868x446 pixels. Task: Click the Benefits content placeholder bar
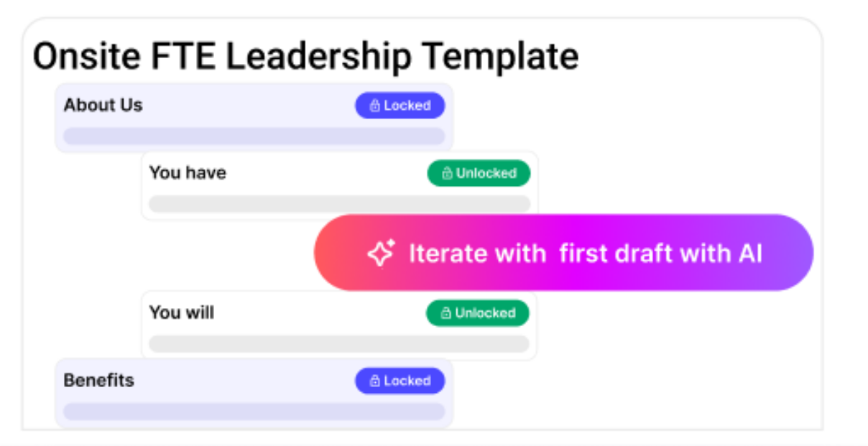tap(254, 412)
